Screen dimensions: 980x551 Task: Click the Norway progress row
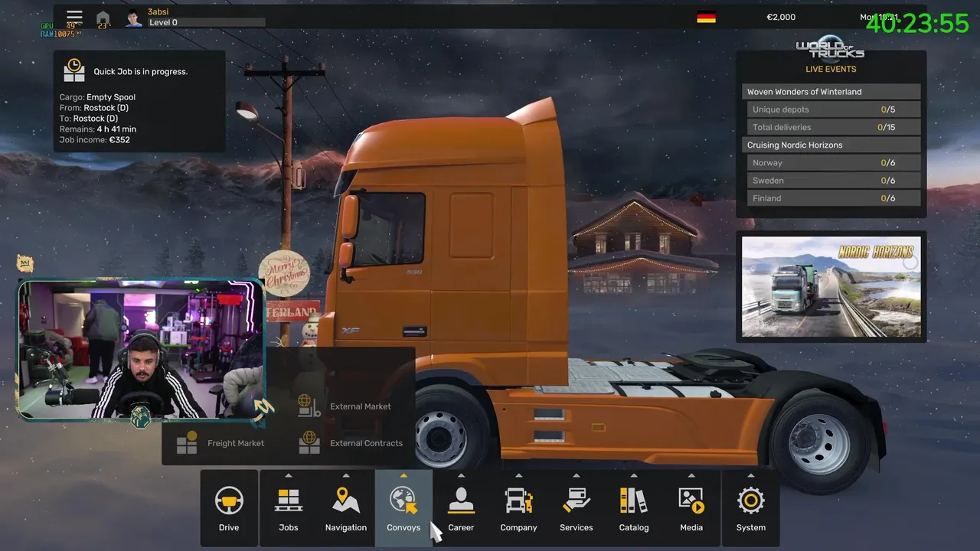834,163
